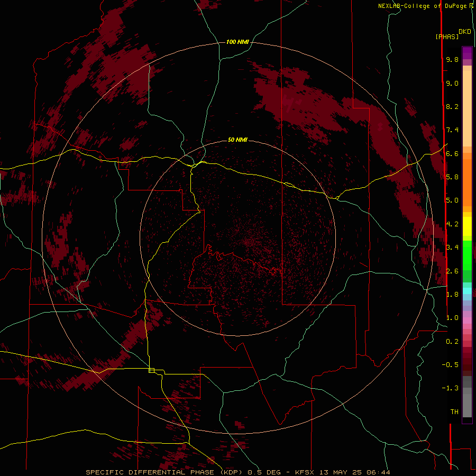Pick the pink swatch in the color scale
476x476 pixels.
pos(467,321)
